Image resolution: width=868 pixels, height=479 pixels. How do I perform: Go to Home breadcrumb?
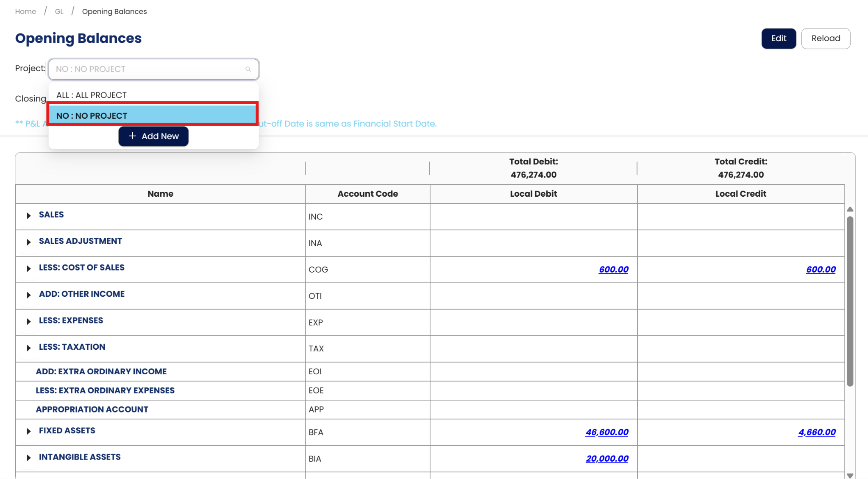coord(25,11)
